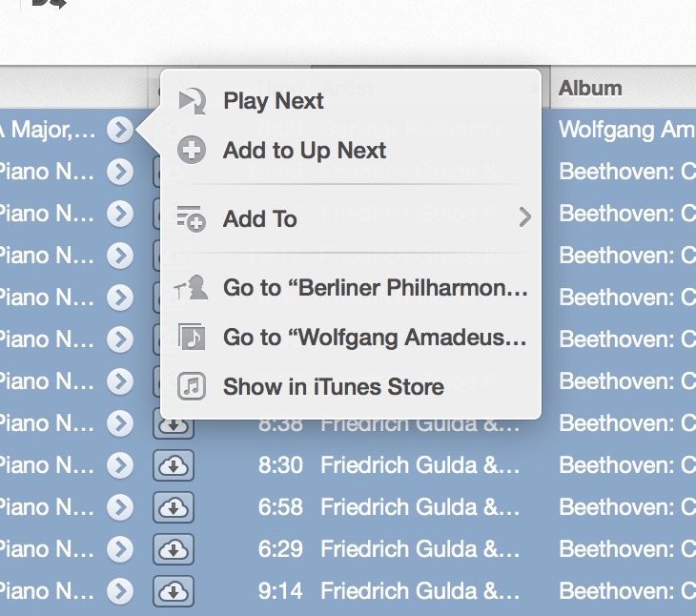
Task: Select the track with duration 6:29
Action: [x=280, y=549]
